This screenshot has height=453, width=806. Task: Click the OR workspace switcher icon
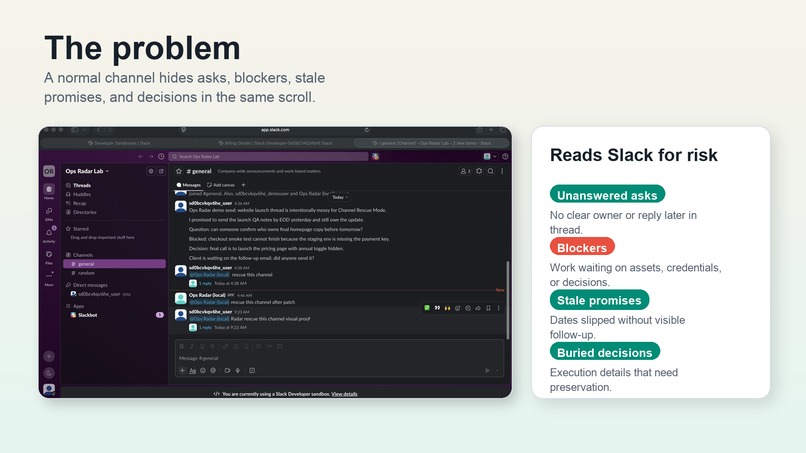[x=49, y=171]
